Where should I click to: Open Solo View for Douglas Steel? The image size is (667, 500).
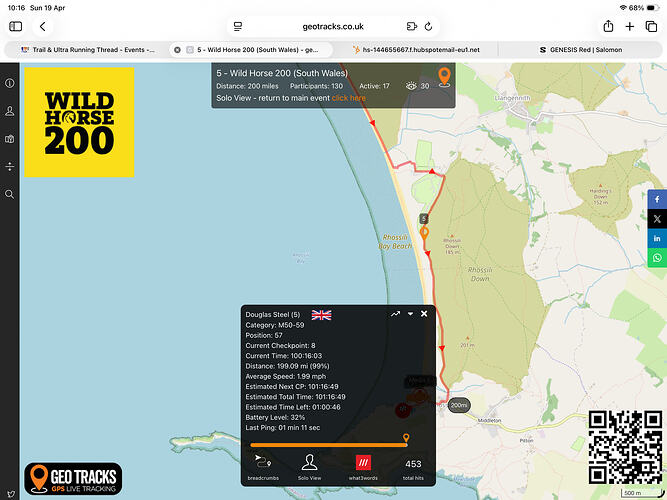pyautogui.click(x=310, y=462)
